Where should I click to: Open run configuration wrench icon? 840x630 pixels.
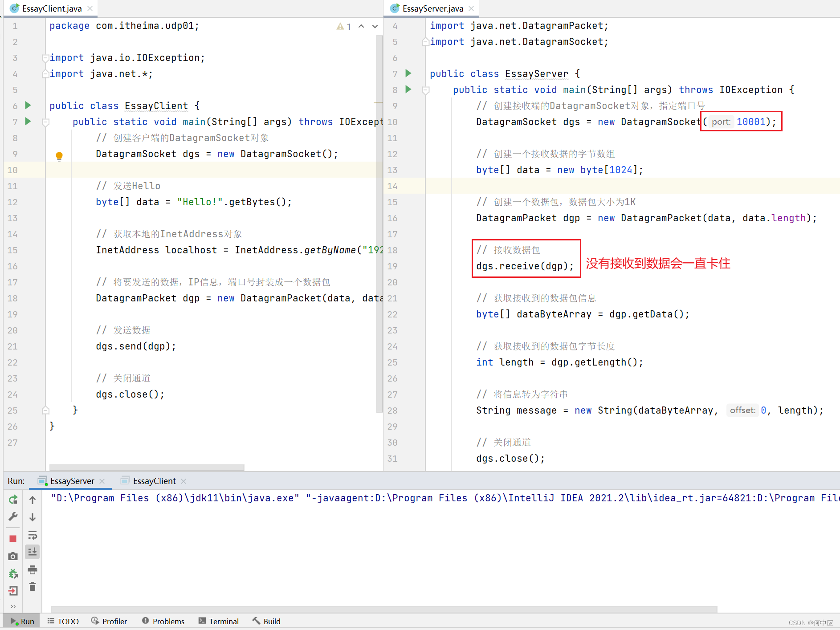tap(13, 517)
